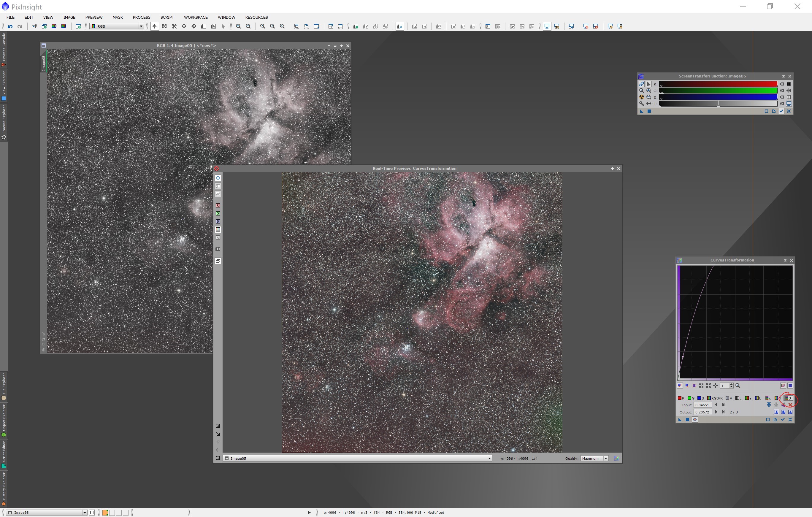Open the SCRIPT menu
Image resolution: width=812 pixels, height=517 pixels.
(x=167, y=18)
